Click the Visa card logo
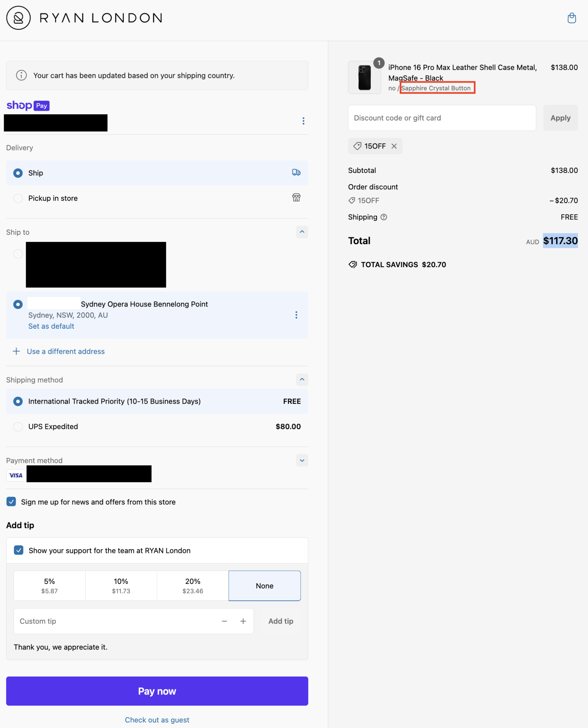 [x=16, y=475]
